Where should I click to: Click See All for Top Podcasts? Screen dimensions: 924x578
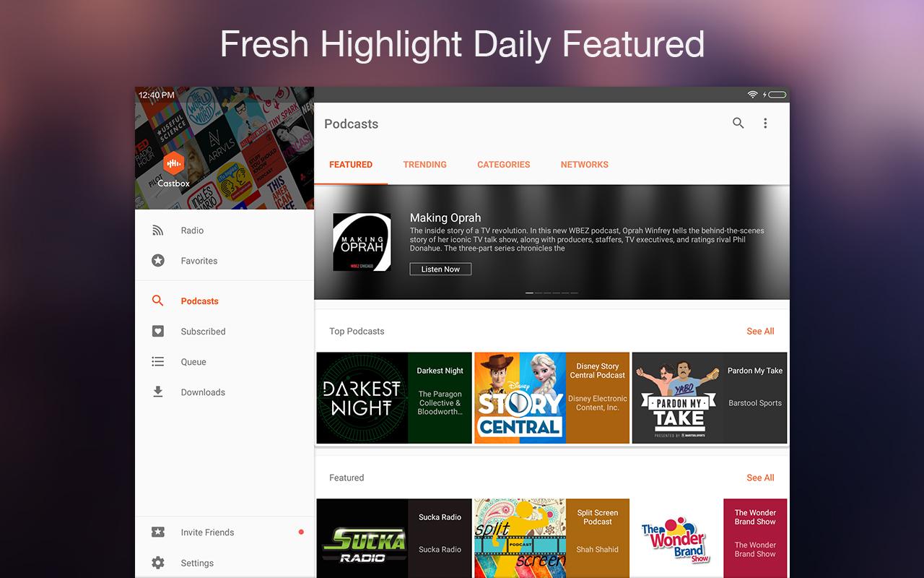coord(760,332)
